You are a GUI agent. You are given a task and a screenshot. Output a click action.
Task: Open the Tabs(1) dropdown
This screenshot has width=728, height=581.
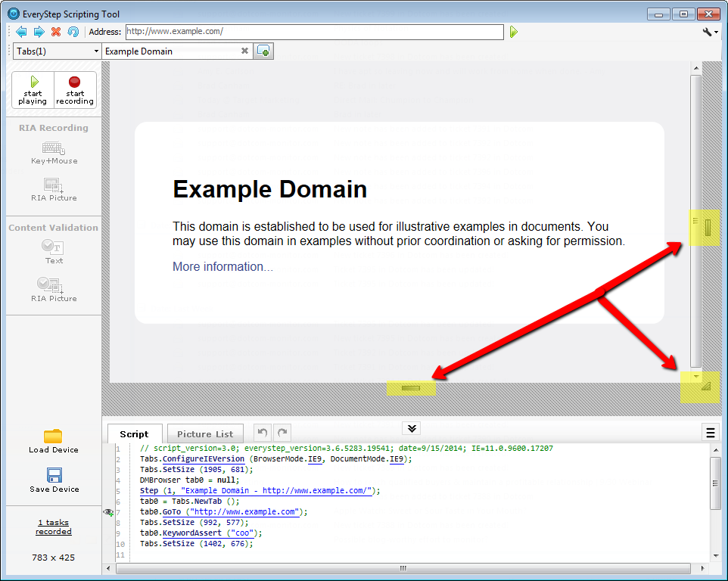point(57,51)
